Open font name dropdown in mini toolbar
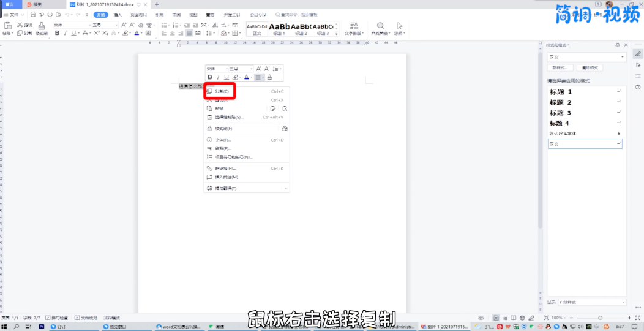Image resolution: width=644 pixels, height=331 pixels. [x=227, y=69]
